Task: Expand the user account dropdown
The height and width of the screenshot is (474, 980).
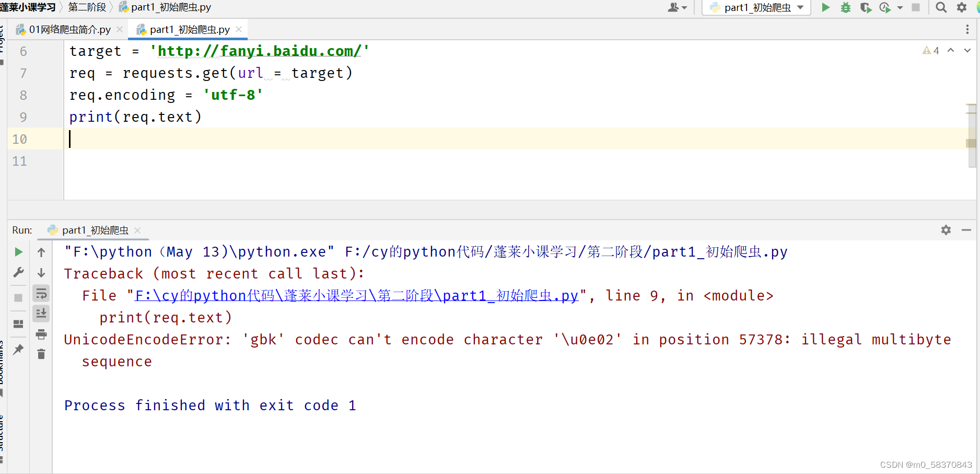Action: (678, 7)
